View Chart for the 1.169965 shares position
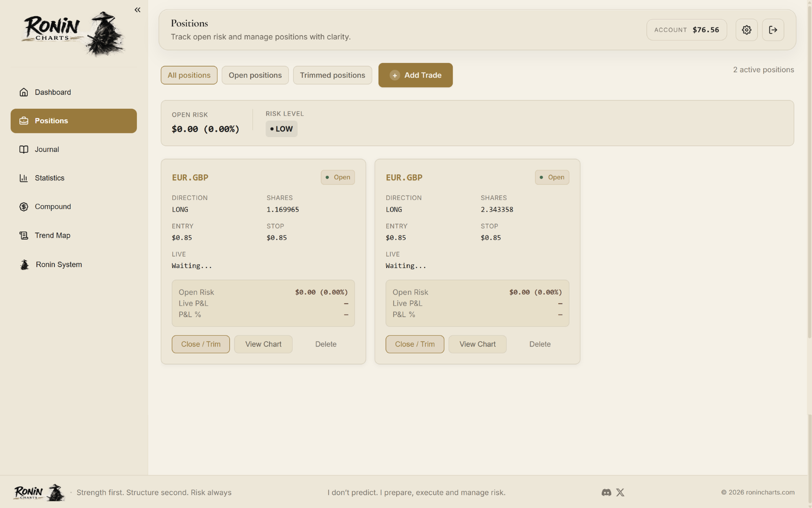This screenshot has width=812, height=508. 263,344
